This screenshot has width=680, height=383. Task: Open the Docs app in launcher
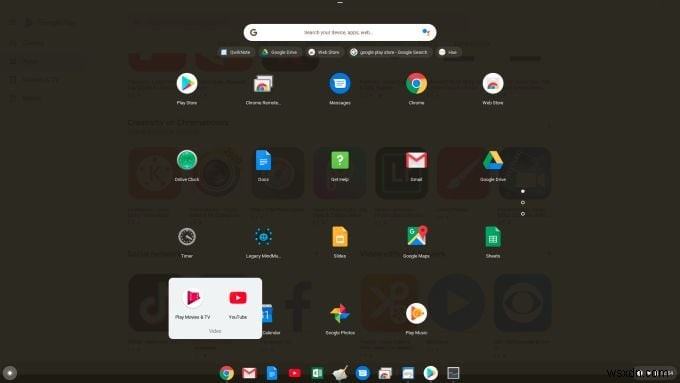point(263,160)
